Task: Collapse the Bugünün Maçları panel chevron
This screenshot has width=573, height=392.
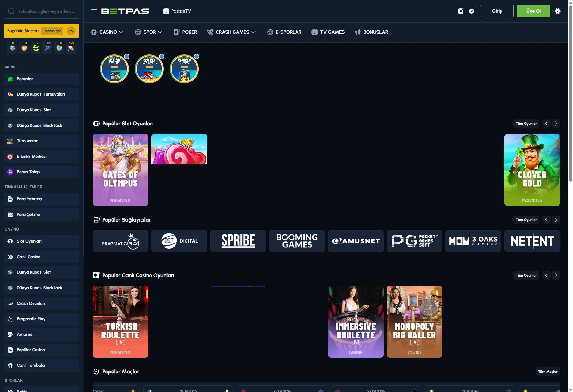Action: 71,31
